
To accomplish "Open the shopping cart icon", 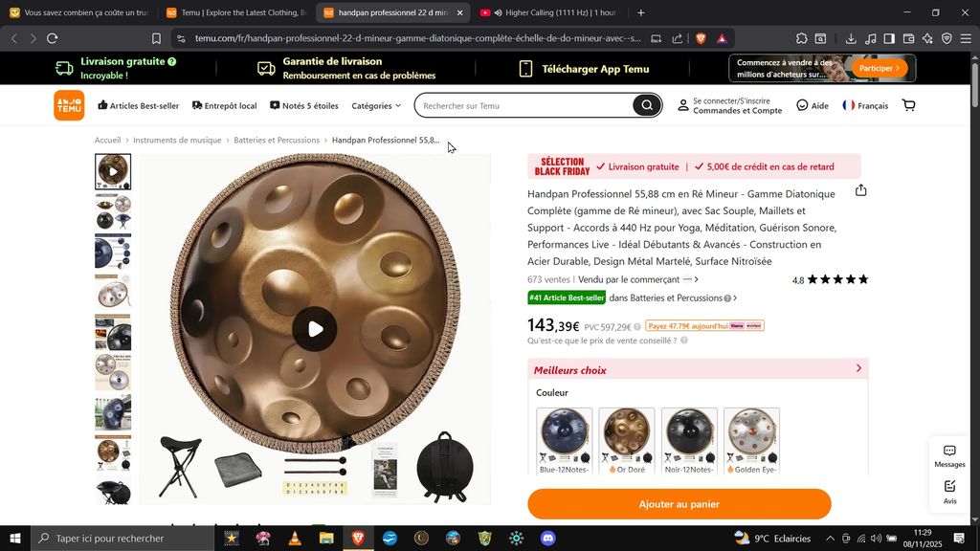I will [909, 105].
